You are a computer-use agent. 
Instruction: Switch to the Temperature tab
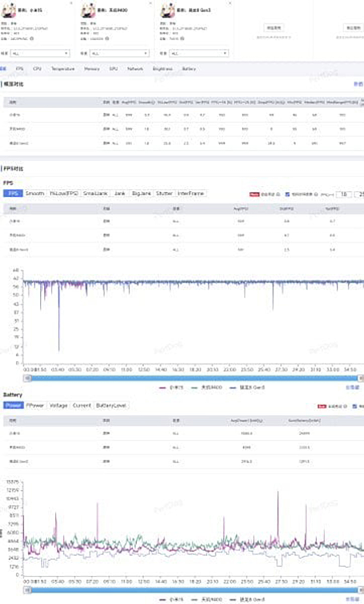point(63,69)
